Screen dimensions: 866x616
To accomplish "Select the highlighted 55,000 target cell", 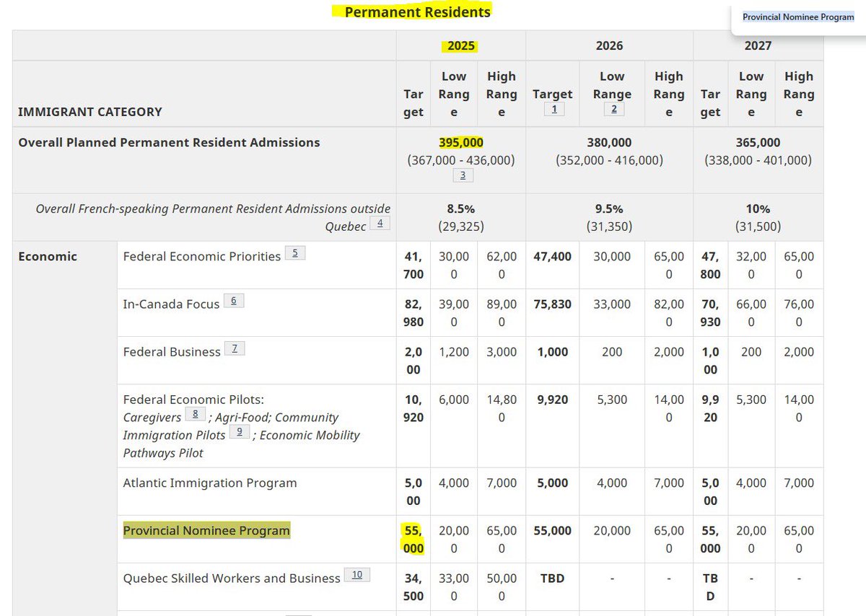I will (413, 539).
